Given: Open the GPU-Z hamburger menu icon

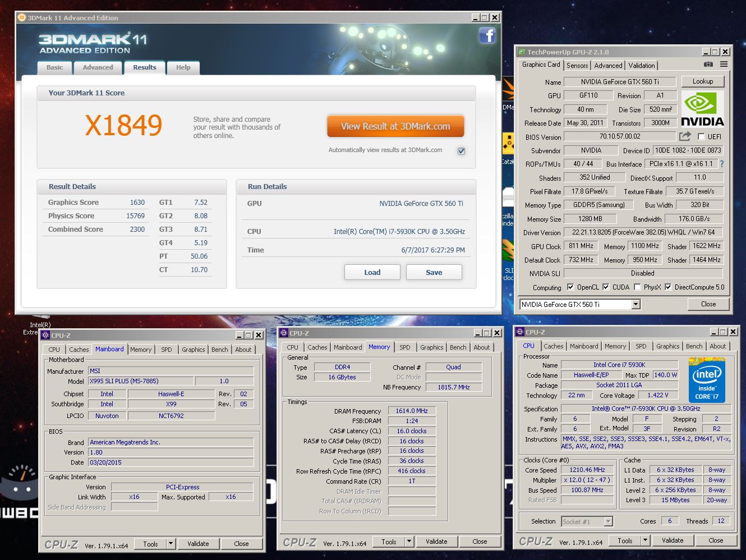Looking at the screenshot, I should click(x=724, y=65).
